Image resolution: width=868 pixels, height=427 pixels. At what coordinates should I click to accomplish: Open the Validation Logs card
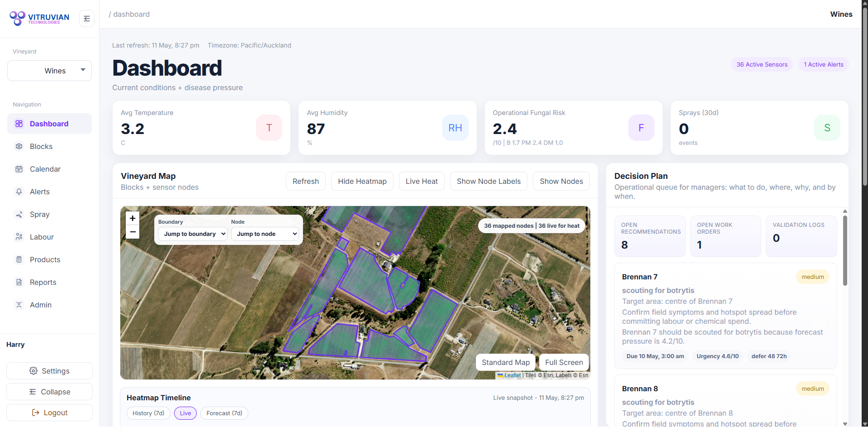click(802, 236)
